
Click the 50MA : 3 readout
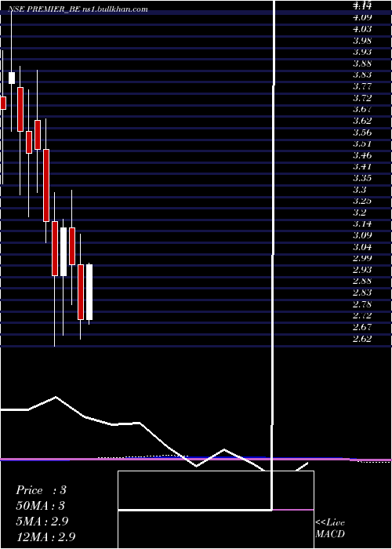40,506
